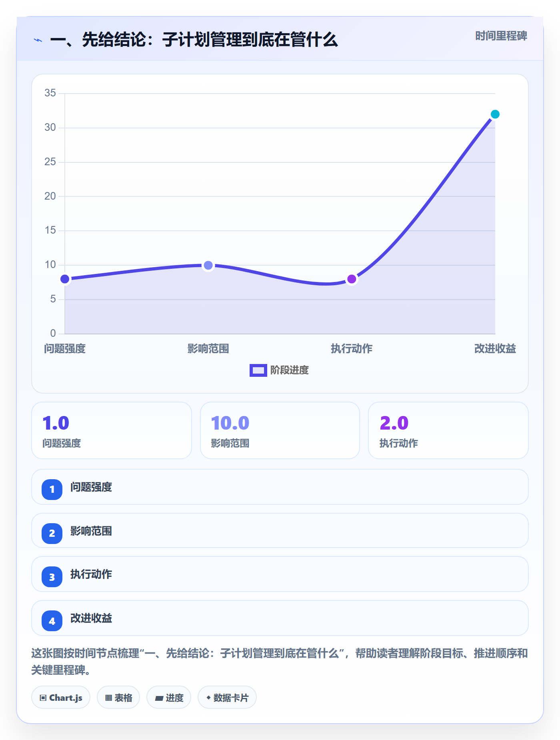The height and width of the screenshot is (740, 560).
Task: Open the Chart.js tag
Action: pyautogui.click(x=61, y=698)
